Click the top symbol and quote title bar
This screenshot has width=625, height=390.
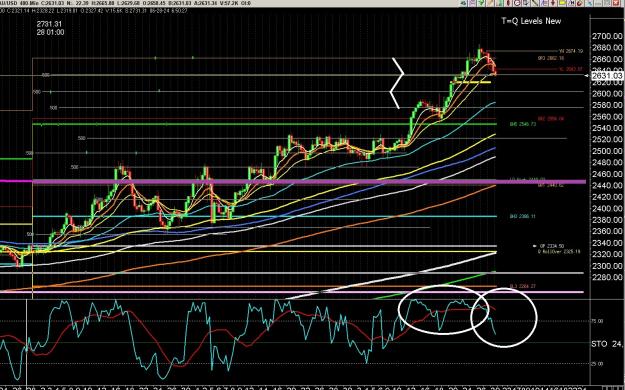pyautogui.click(x=126, y=3)
